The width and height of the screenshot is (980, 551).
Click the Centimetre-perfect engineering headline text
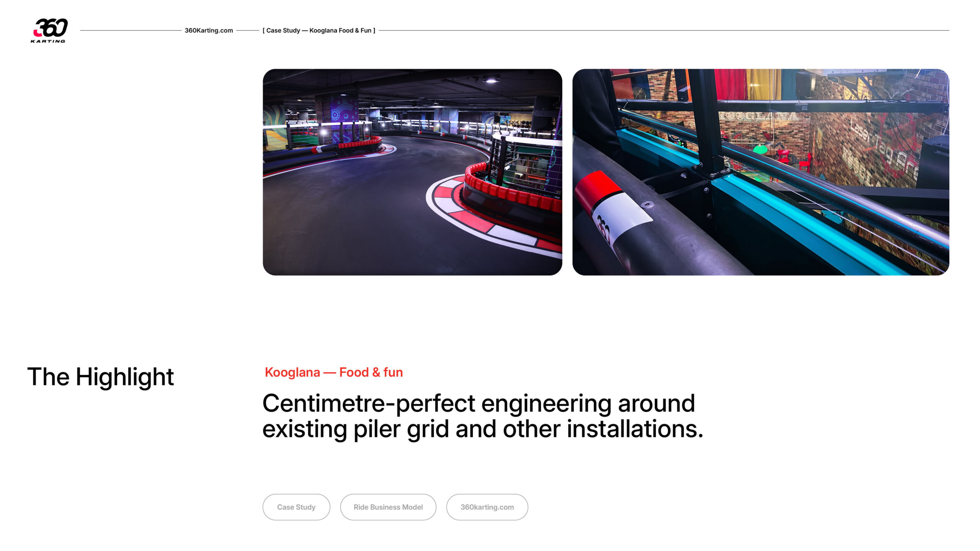(x=483, y=416)
